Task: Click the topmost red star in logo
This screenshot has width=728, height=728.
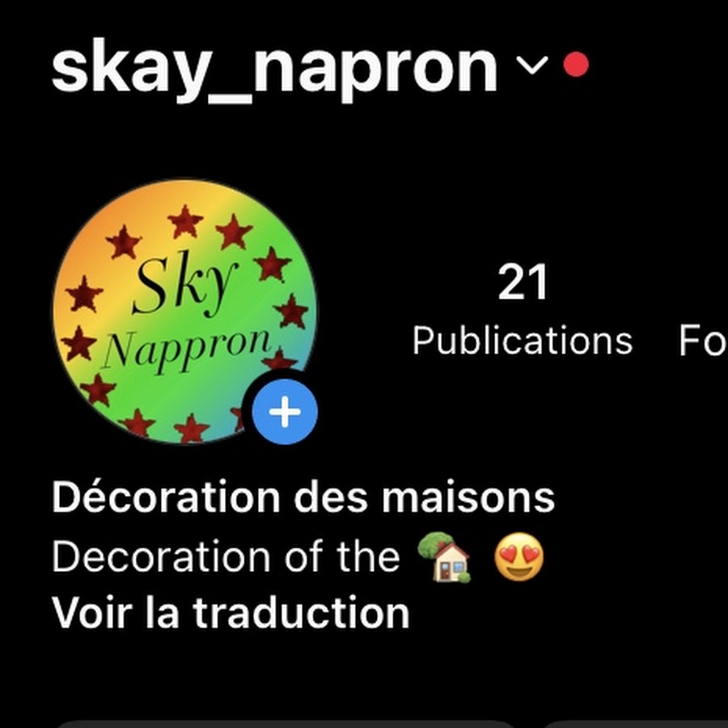Action: point(185,221)
